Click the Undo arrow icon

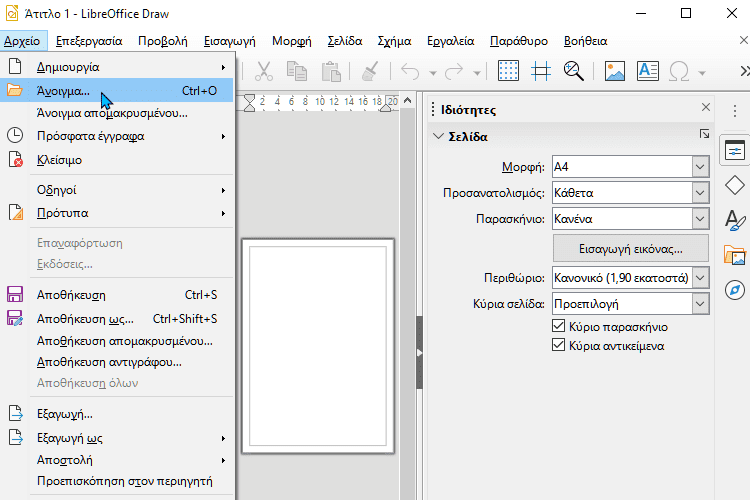(x=410, y=72)
